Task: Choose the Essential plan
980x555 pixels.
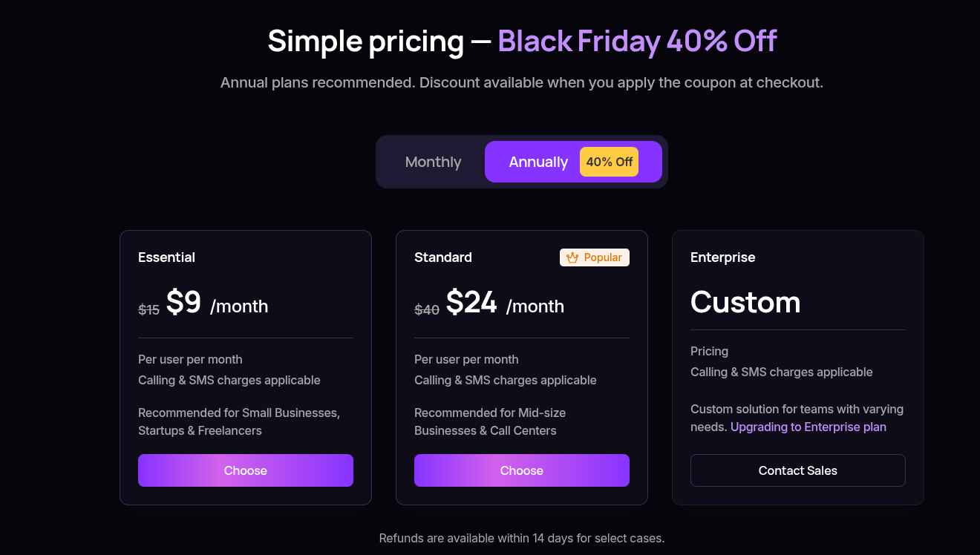Action: pos(245,470)
